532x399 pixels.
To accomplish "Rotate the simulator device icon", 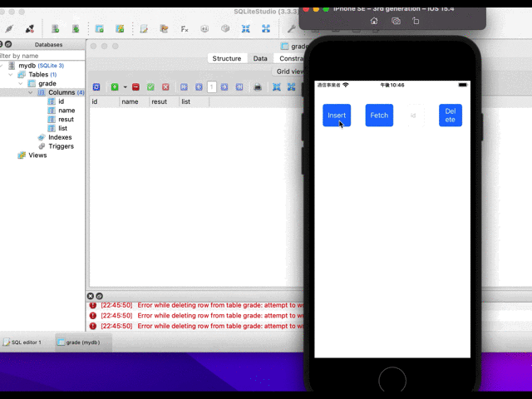I will point(416,21).
